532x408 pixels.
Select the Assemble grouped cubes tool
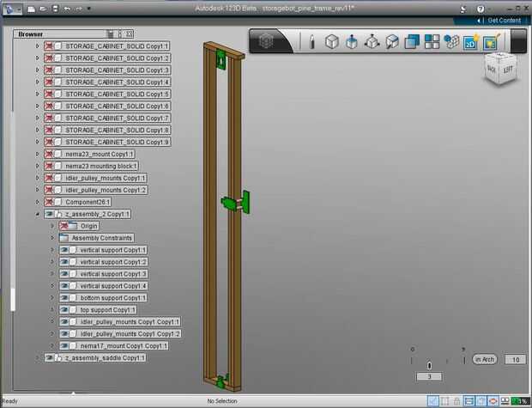pos(451,42)
